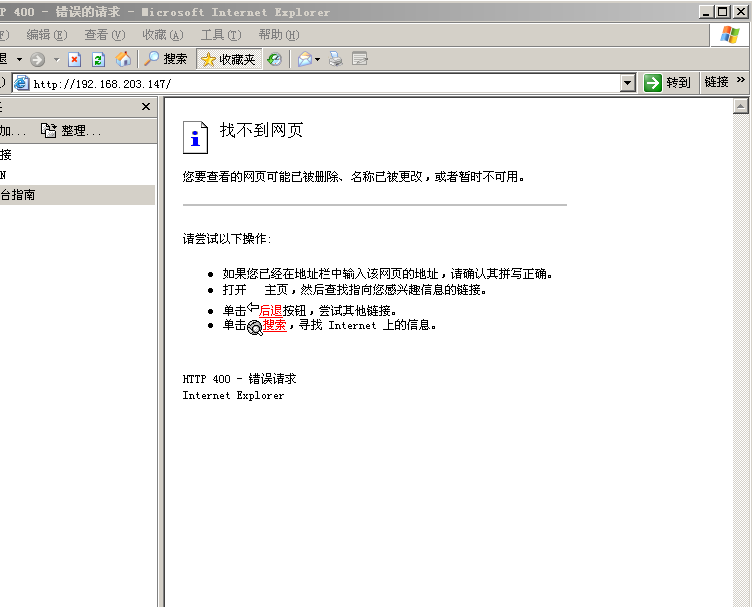Click the 请尝试以下操作 text
This screenshot has height=607, width=752.
226,239
